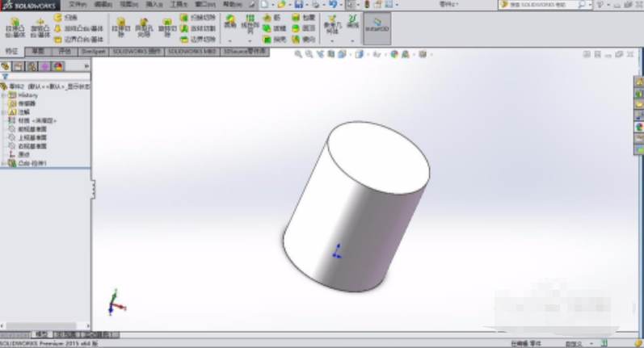644x348 pixels.
Task: Select the 上视基准面 (Top Plane) item
Action: click(27, 138)
